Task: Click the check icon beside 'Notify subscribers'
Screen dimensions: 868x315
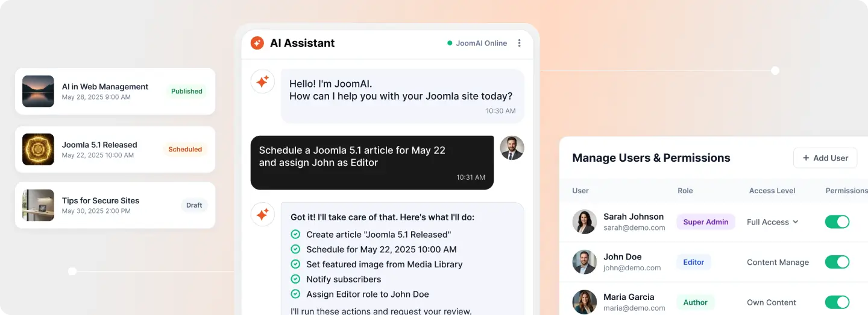Action: (x=295, y=279)
